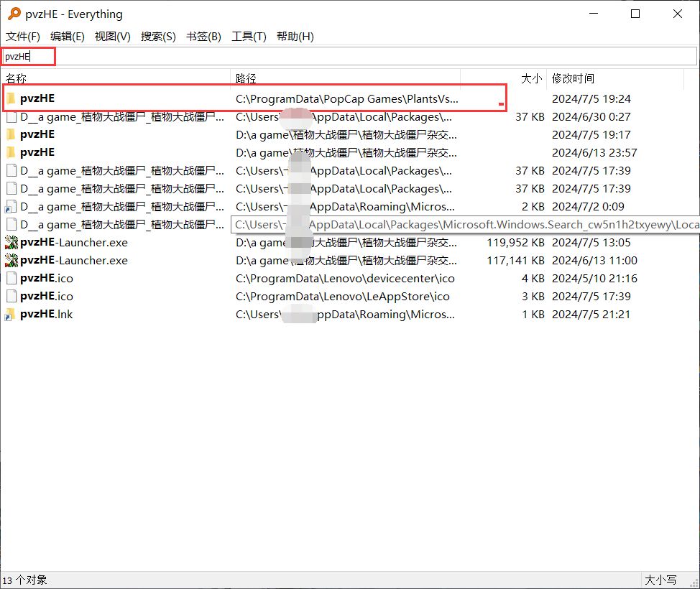Open the 帮助(H) menu
The height and width of the screenshot is (589, 700).
pyautogui.click(x=295, y=37)
